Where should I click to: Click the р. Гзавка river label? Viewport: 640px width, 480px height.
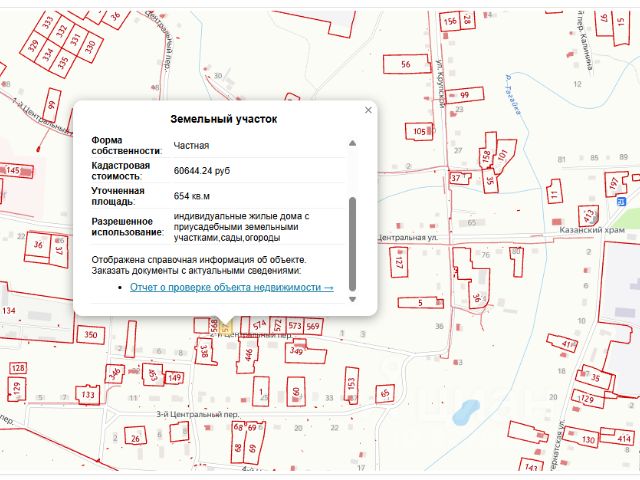click(x=513, y=95)
